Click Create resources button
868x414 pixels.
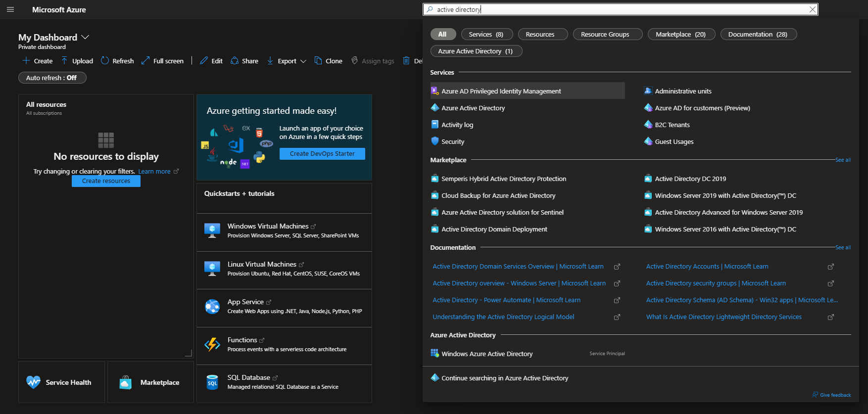pos(106,181)
